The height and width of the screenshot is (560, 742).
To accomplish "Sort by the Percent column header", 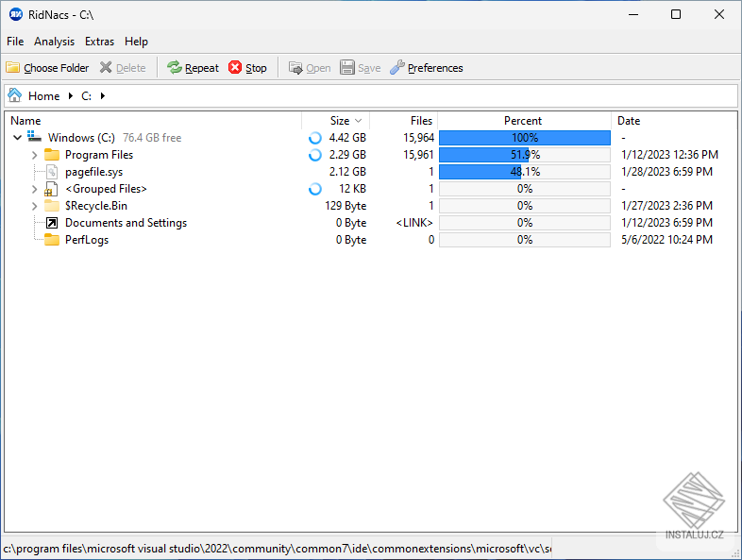I will [x=524, y=121].
